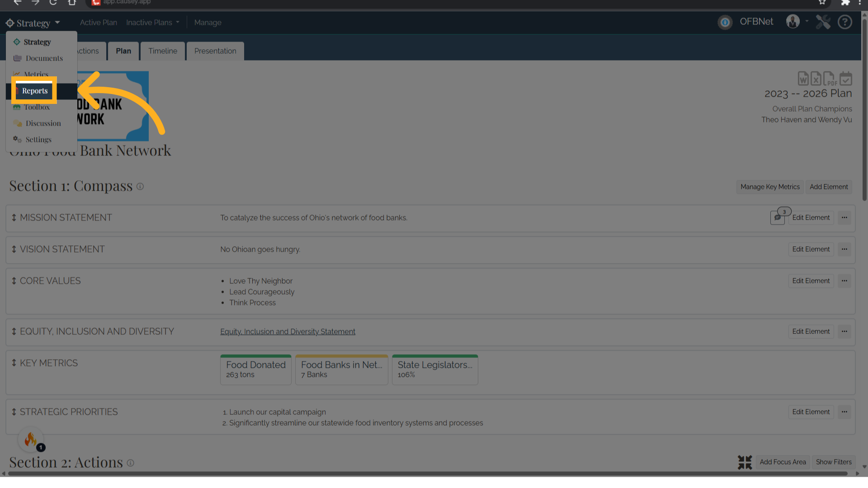
Task: Open comments bubble on Mission Statement
Action: [x=778, y=217]
